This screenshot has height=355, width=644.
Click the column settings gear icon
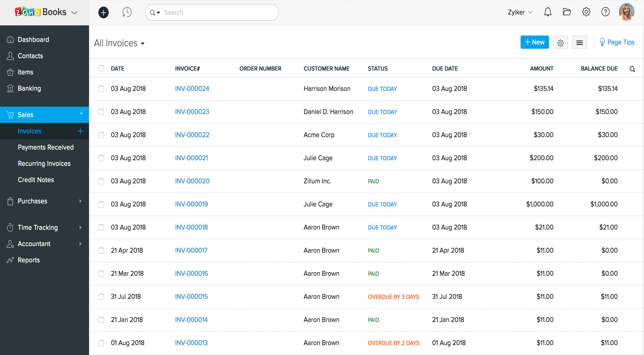560,42
